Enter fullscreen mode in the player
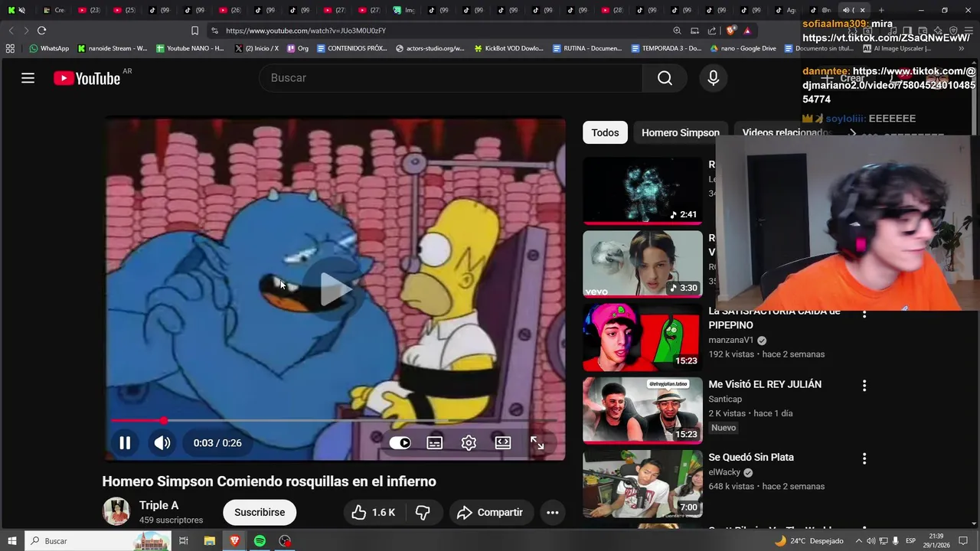 [x=537, y=443]
